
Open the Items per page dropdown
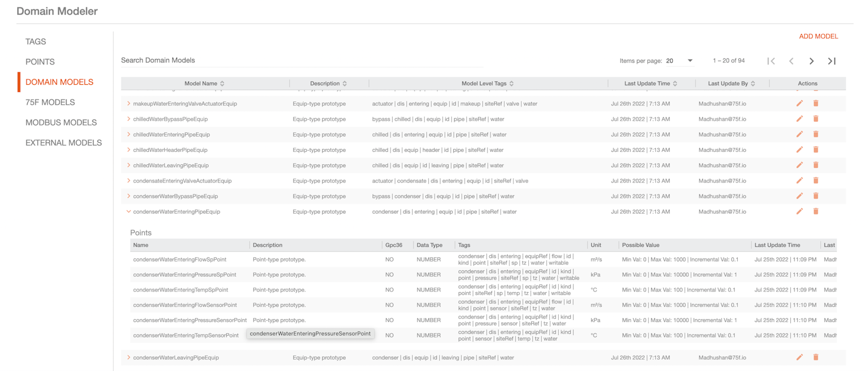point(679,61)
